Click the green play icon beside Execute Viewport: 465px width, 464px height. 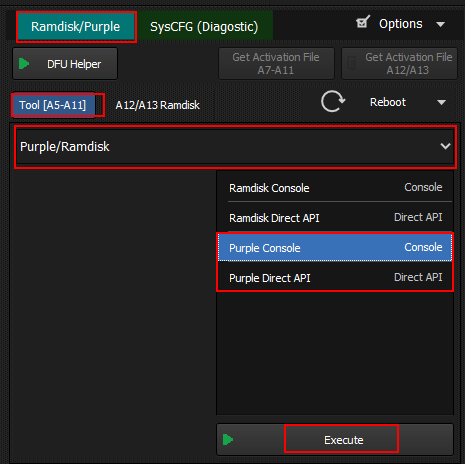coord(228,440)
